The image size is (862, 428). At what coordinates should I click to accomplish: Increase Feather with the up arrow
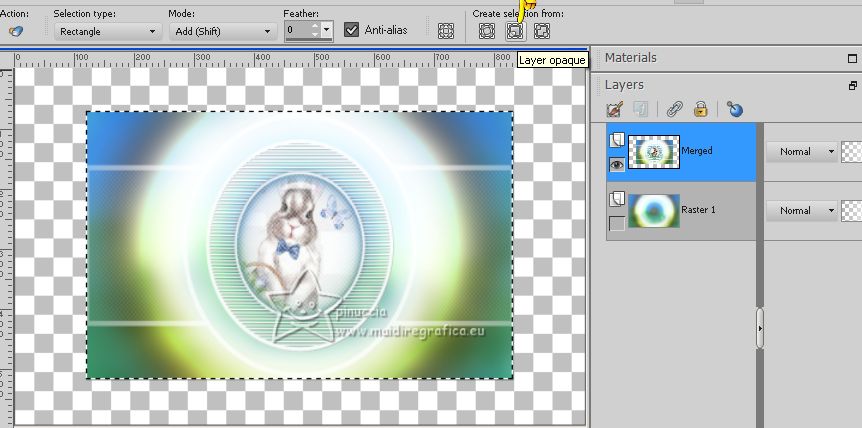coord(315,26)
